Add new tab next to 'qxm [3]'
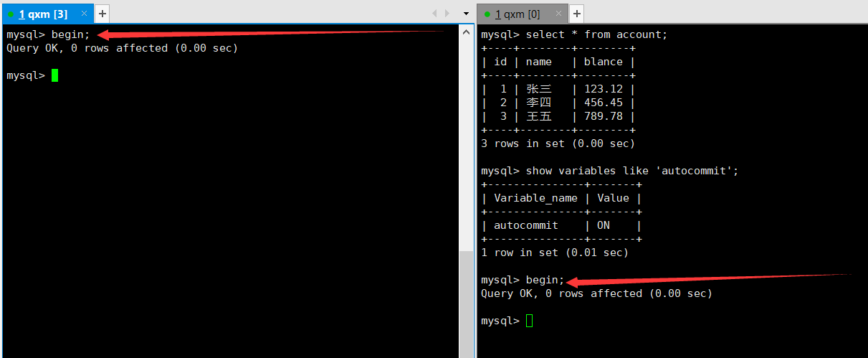 pyautogui.click(x=102, y=14)
